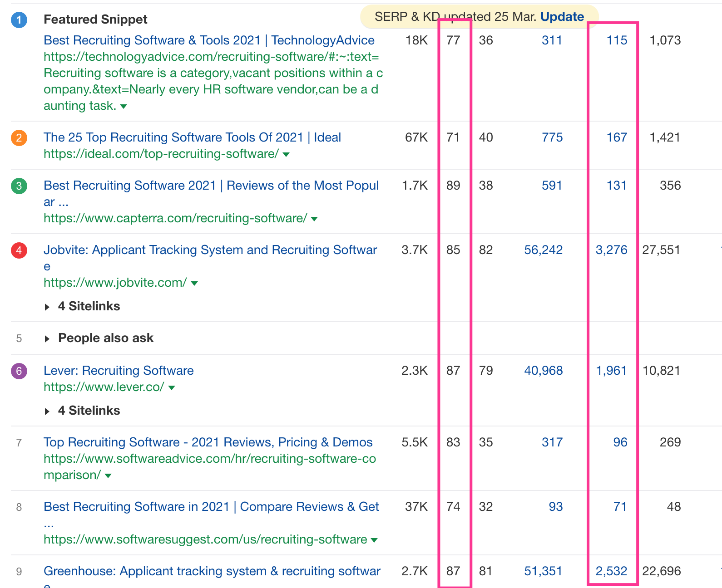Click the 96 link in the softwareadvice row

click(620, 442)
